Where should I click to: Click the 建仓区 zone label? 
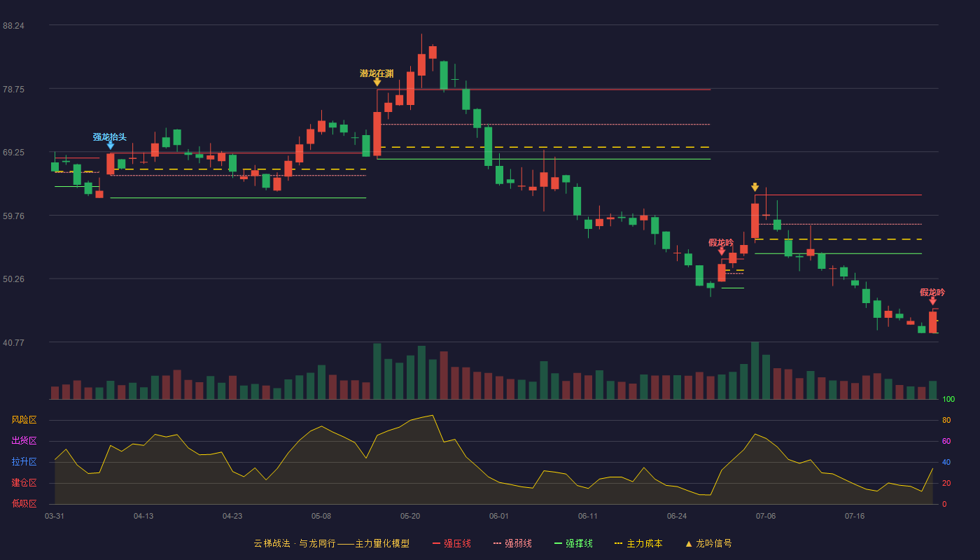(x=24, y=483)
